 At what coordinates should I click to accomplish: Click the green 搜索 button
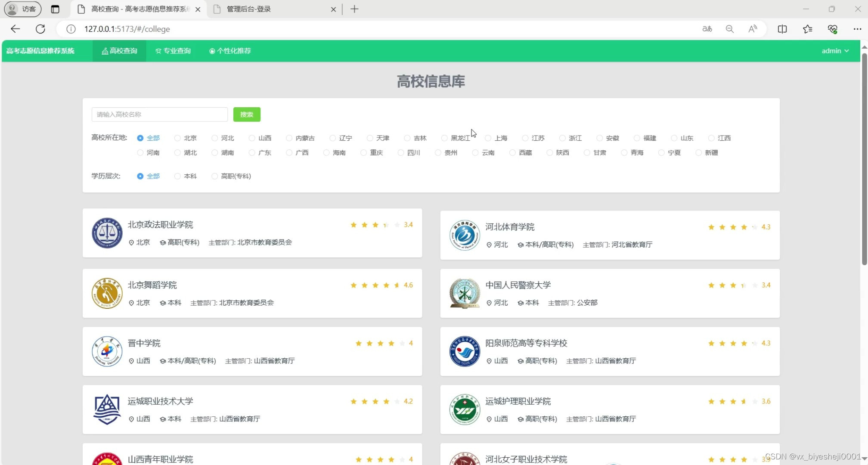point(247,114)
